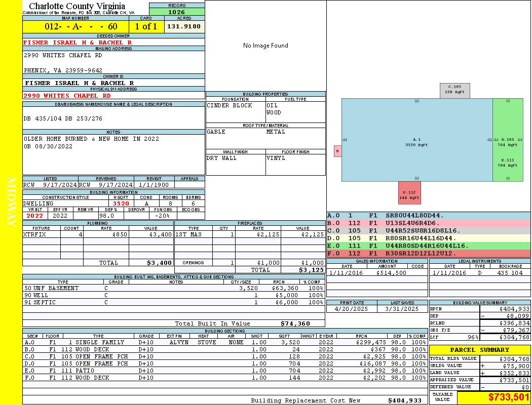Click the plumbing total $3,400
The width and height of the screenshot is (532, 405).
tap(159, 263)
